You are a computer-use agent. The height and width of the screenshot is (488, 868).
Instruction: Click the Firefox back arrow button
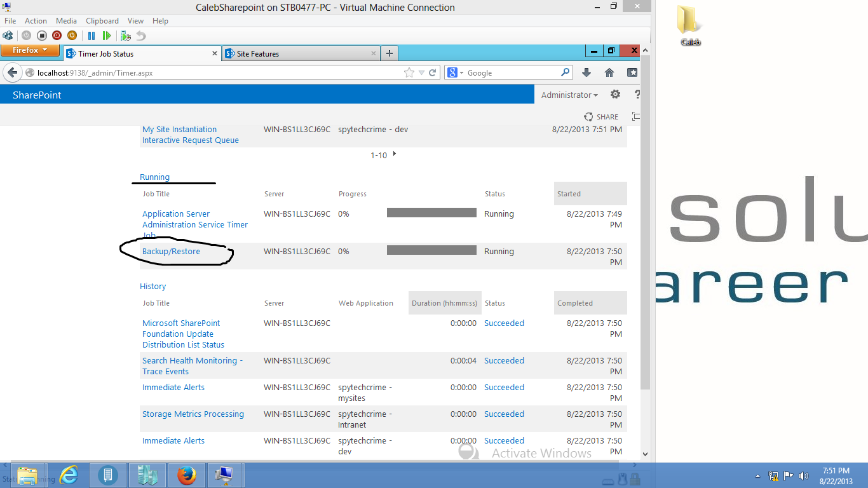tap(12, 72)
